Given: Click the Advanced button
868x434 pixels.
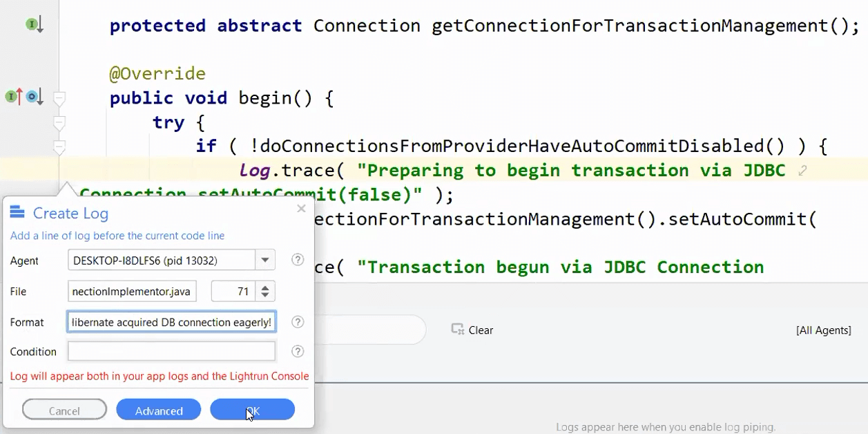Looking at the screenshot, I should 159,411.
